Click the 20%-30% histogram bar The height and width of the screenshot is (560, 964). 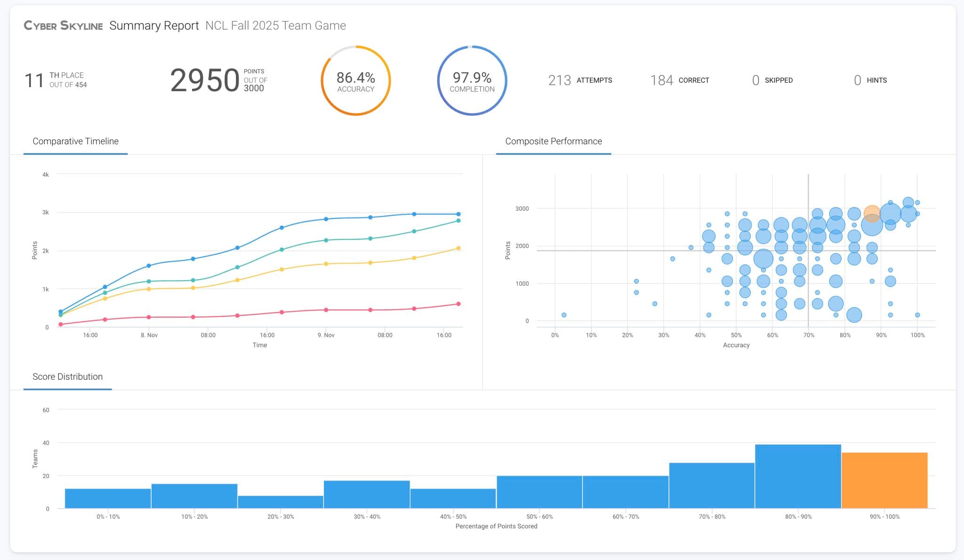click(x=281, y=502)
